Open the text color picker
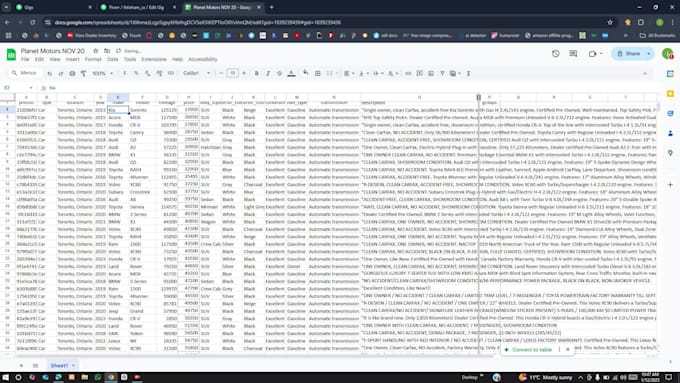Screen dimensions: 680x383 [x=291, y=73]
